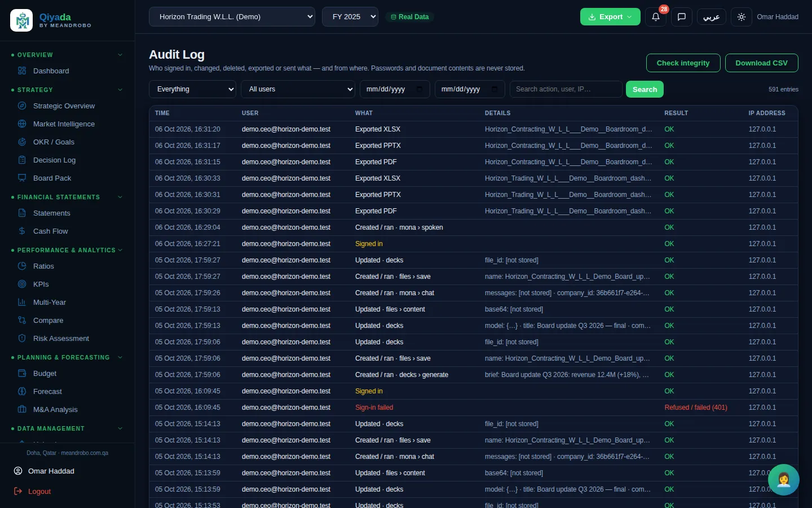Screen dimensions: 812x508
Task: Click the Budget wallet icon
Action: (x=22, y=374)
